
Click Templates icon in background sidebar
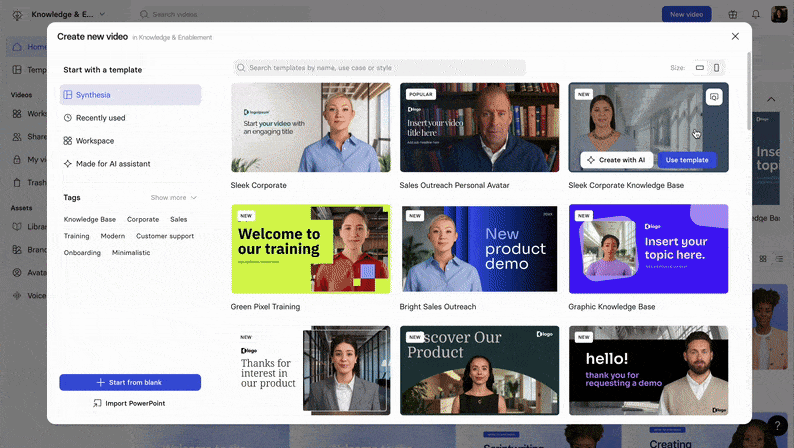[17, 69]
